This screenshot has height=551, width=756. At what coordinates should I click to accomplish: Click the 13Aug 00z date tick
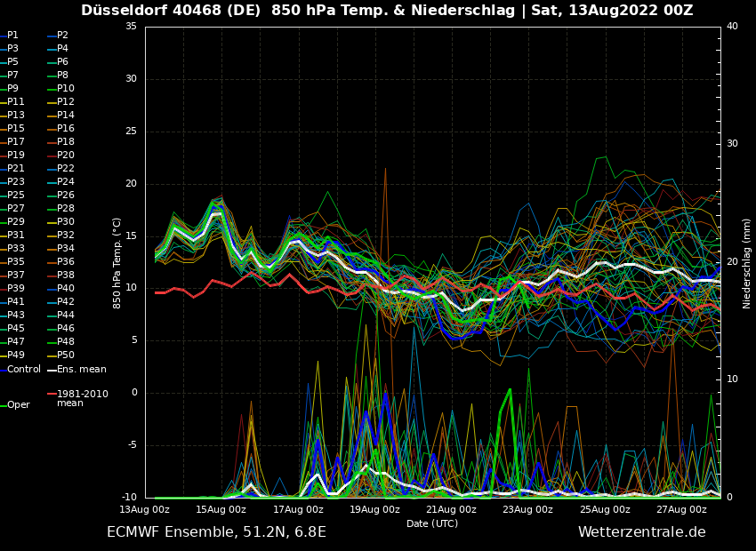(x=144, y=509)
